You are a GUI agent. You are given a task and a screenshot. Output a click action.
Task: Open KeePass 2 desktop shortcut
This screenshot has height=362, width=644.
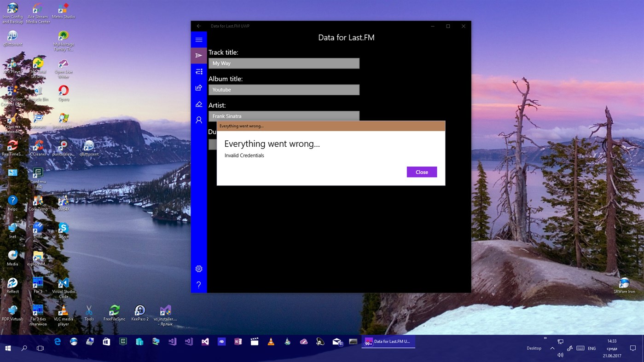(140, 313)
